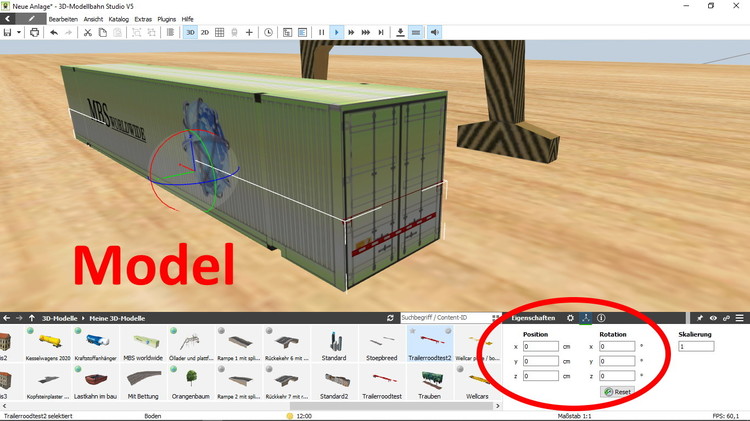Select the MBS worldwide container model
Viewport: 750px width, 421px height.
point(143,343)
